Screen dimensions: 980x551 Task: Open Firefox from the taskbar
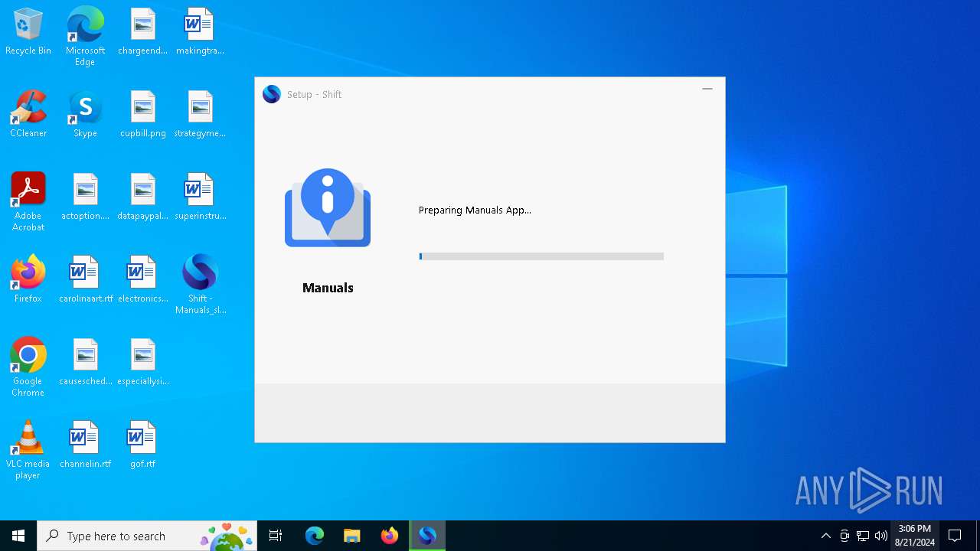click(x=390, y=536)
